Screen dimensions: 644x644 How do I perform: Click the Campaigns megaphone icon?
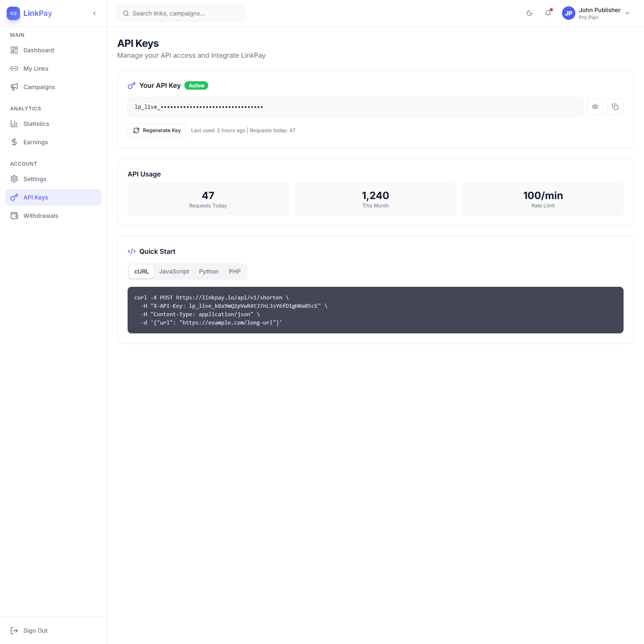14,87
